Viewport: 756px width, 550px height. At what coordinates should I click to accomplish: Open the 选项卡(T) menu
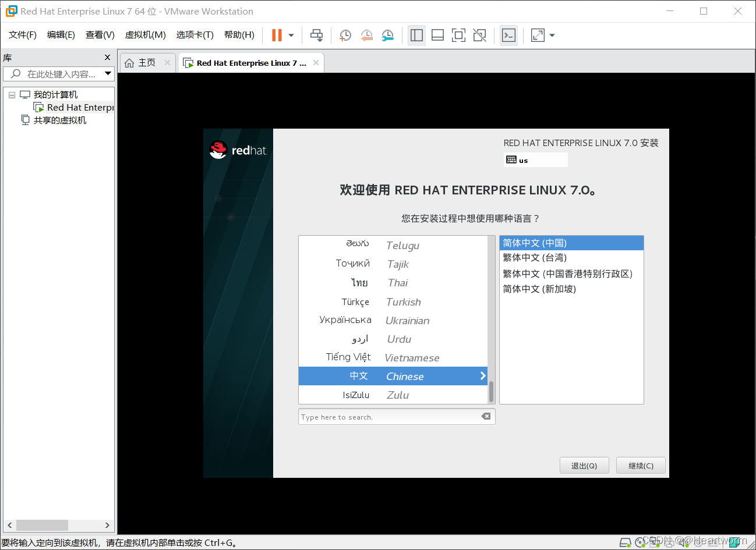(x=195, y=35)
